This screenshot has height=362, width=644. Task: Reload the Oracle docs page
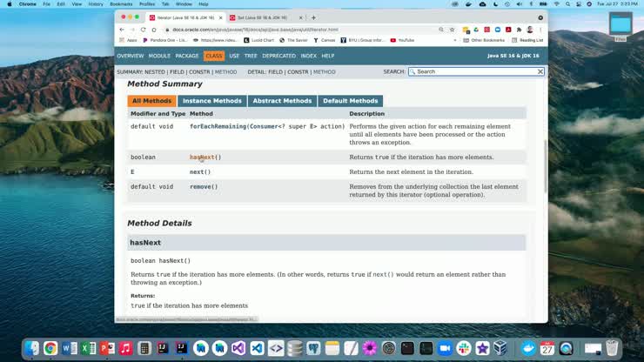point(143,30)
